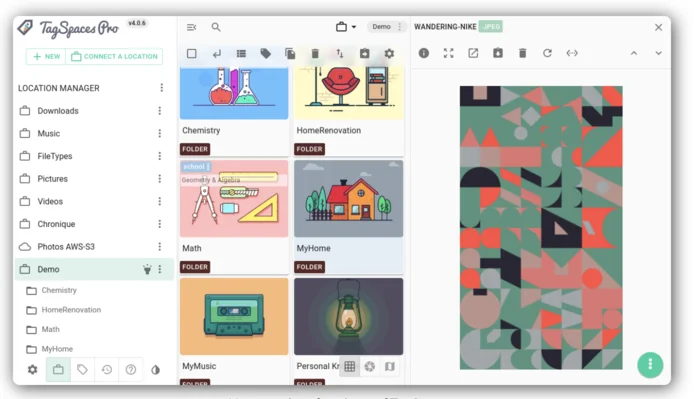Click CONNECT A LOCATION button
Viewport: 694px width, 399px height.
114,56
